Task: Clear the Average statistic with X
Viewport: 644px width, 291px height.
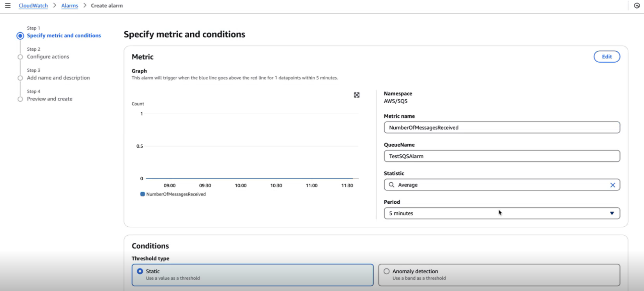Action: pos(612,185)
